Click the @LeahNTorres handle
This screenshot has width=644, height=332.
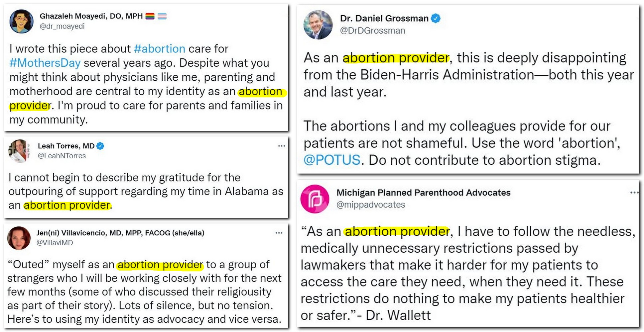pyautogui.click(x=62, y=156)
